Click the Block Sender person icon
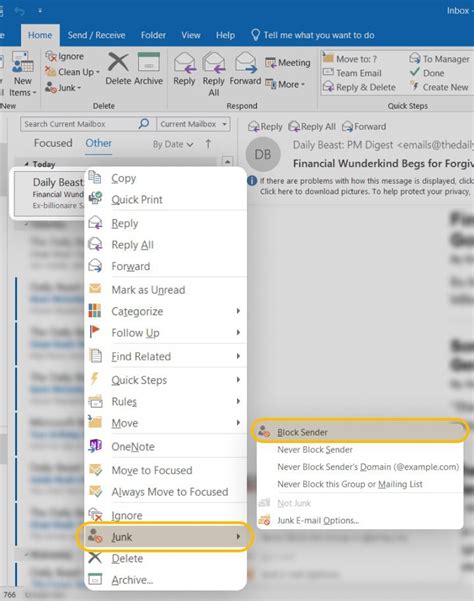Screen dimensions: 474x601 264,431
